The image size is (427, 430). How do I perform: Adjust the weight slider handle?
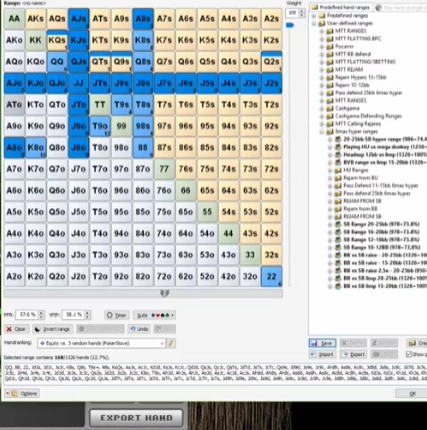[x=290, y=25]
